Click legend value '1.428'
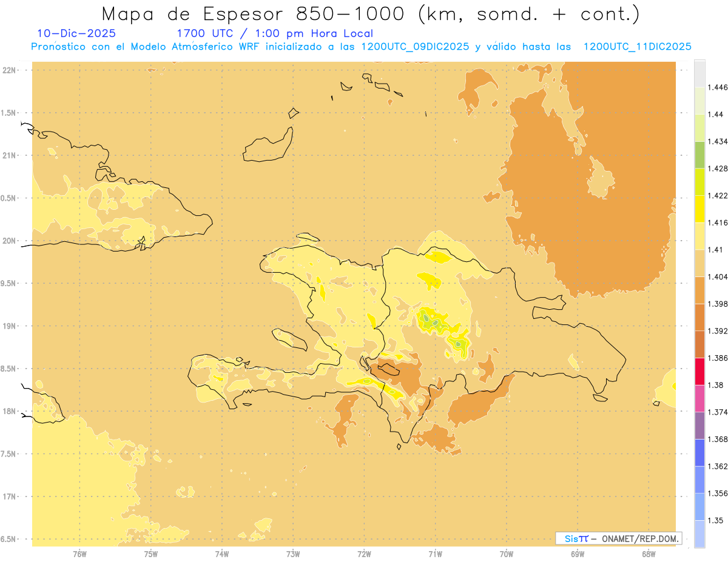This screenshot has height=562, width=728. pyautogui.click(x=718, y=169)
